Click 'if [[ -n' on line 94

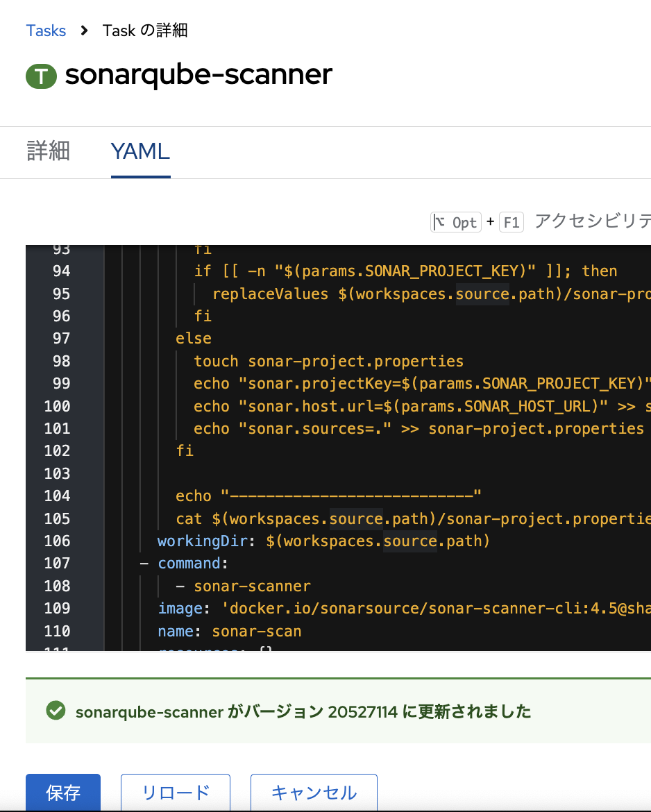[x=230, y=271]
